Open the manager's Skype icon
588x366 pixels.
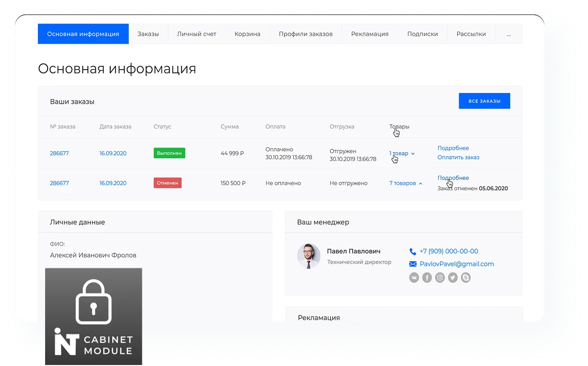pos(466,277)
